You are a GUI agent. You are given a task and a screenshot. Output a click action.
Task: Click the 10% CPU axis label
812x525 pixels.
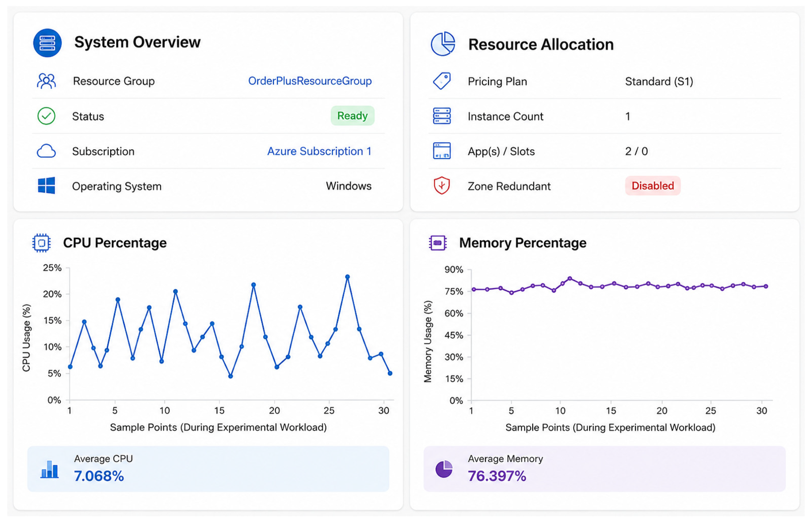pyautogui.click(x=52, y=347)
